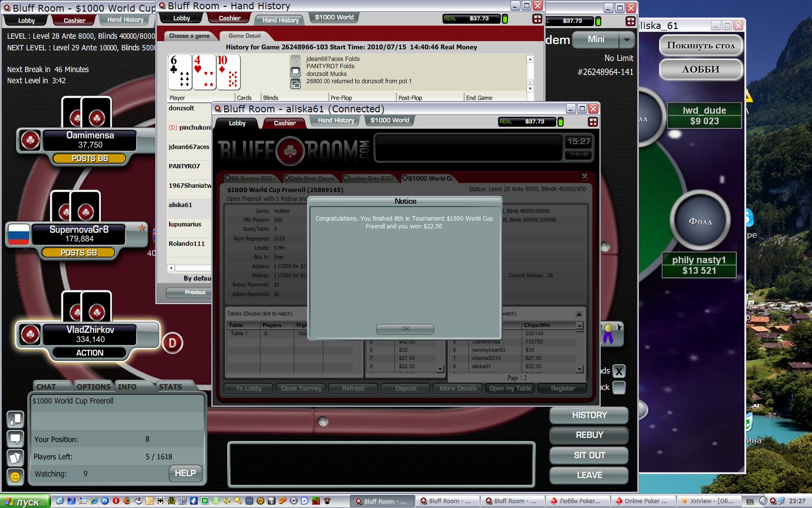This screenshot has height=508, width=812.
Task: Open the Start menu (пуск)
Action: pos(25,501)
